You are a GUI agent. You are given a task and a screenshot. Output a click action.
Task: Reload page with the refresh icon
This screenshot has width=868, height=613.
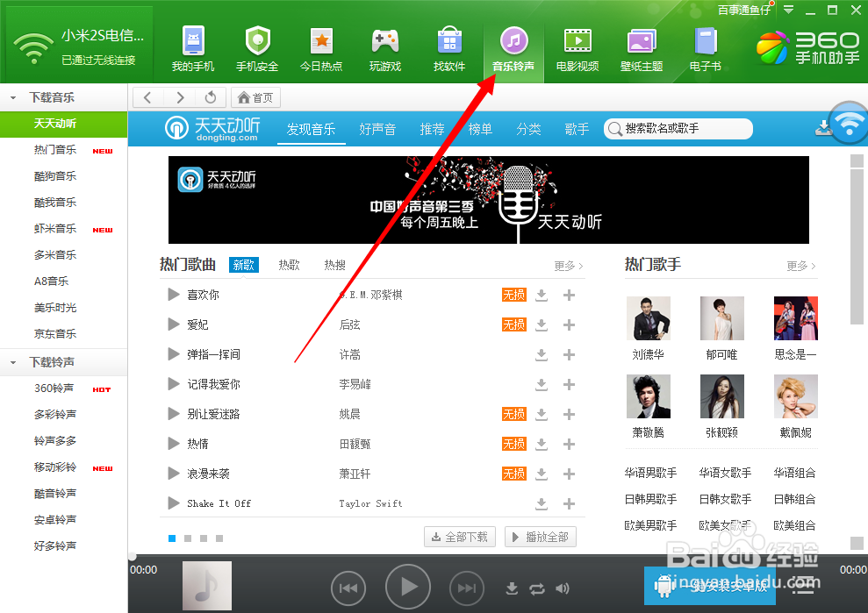(x=211, y=98)
